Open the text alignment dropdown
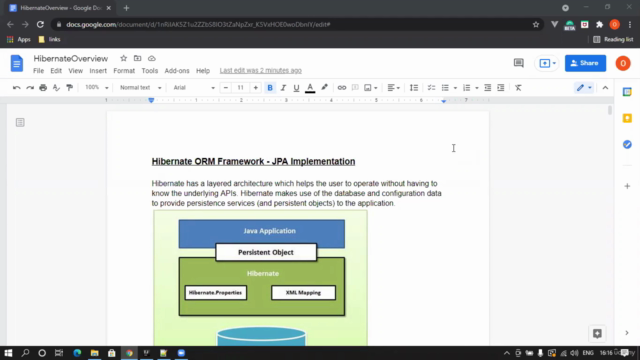This screenshot has height=360, width=640. click(393, 88)
